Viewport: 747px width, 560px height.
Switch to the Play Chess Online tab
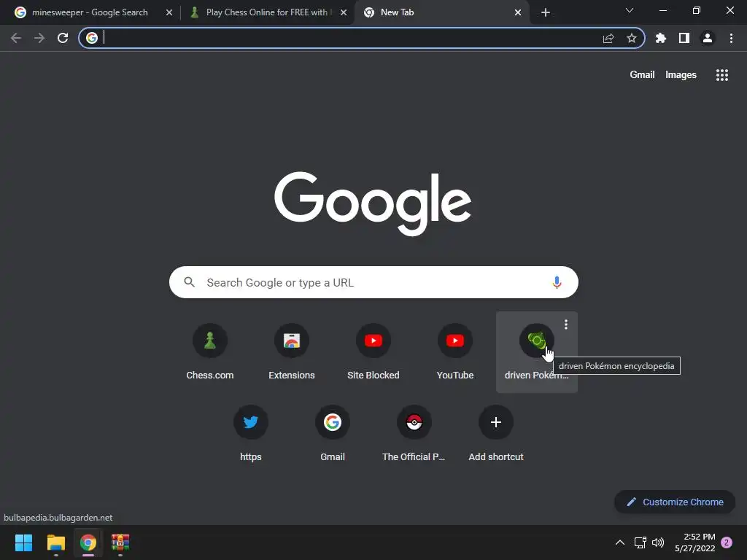(267, 12)
